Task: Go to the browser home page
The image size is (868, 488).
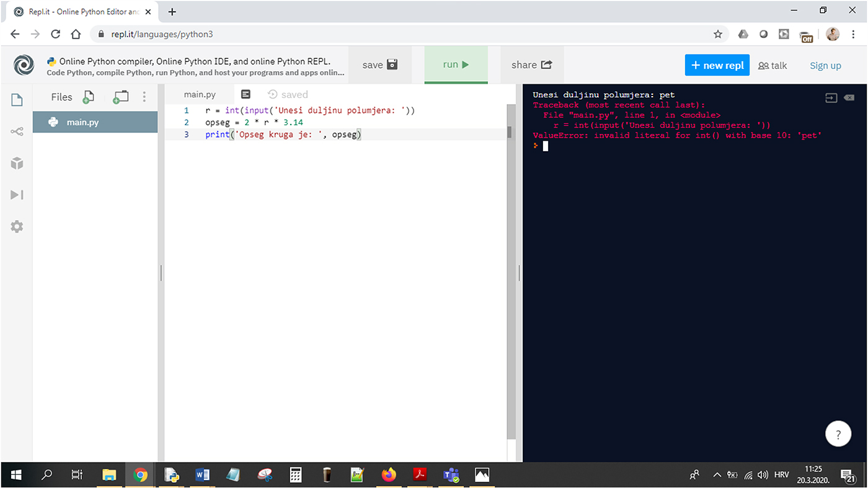Action: [76, 34]
